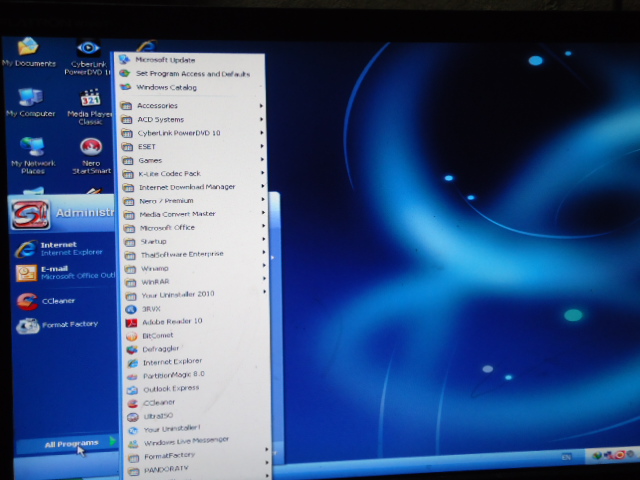The height and width of the screenshot is (480, 640).
Task: Open the Microsoft Office submenu
Action: click(195, 227)
